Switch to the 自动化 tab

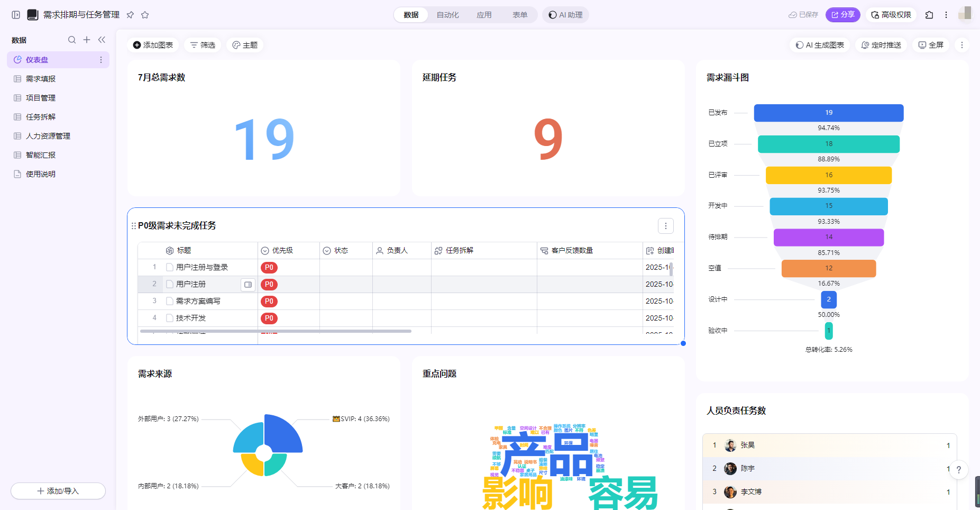click(447, 15)
